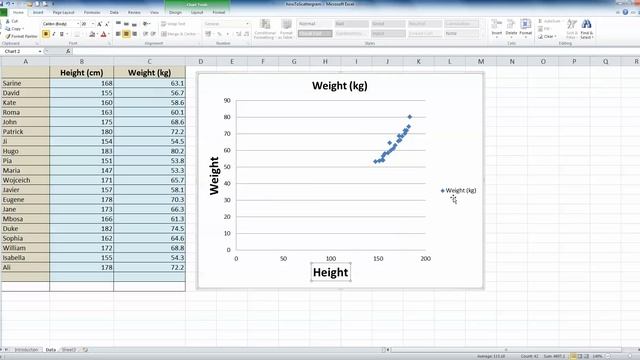
Task: Open the View ribbon tab
Action: click(154, 12)
